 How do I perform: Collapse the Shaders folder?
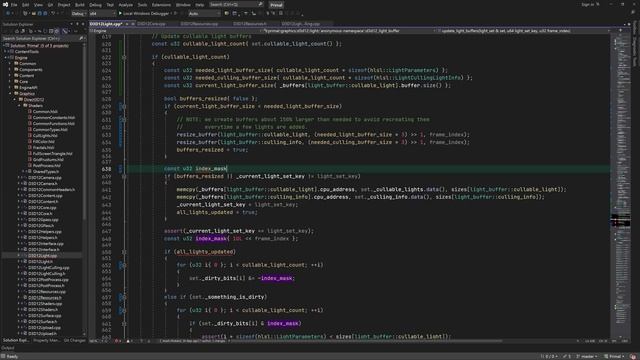(19, 106)
